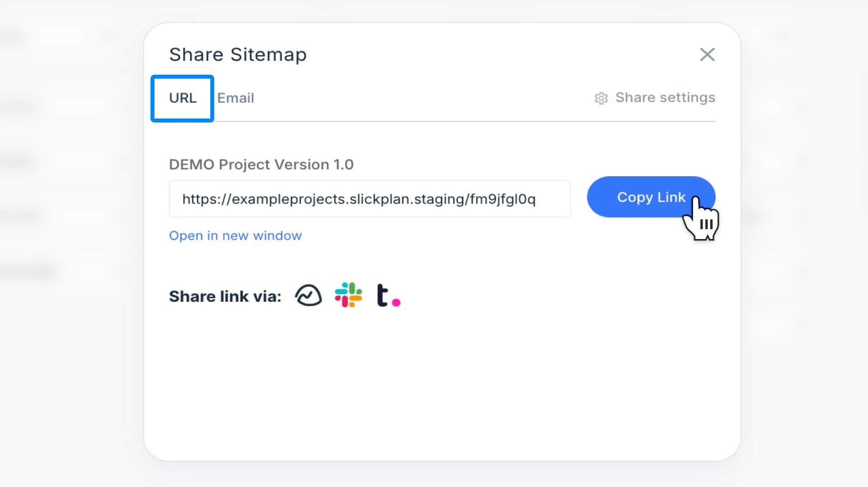Share link via Basecamp icon
Viewport: 868px width, 487px height.
pos(308,295)
